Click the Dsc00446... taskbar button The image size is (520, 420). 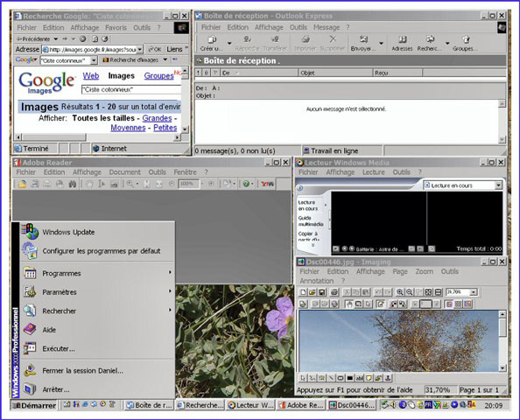pyautogui.click(x=352, y=405)
